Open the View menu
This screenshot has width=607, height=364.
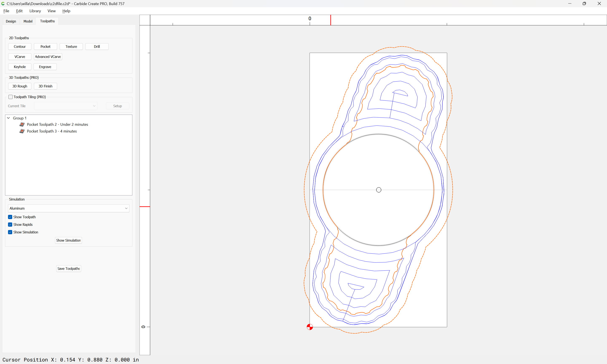51,11
